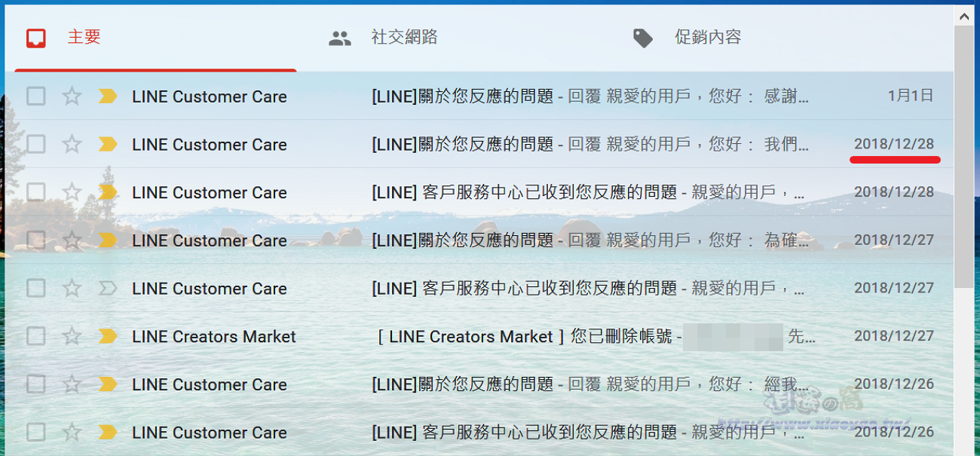Check the LINE Creators Market email checkbox

35,336
